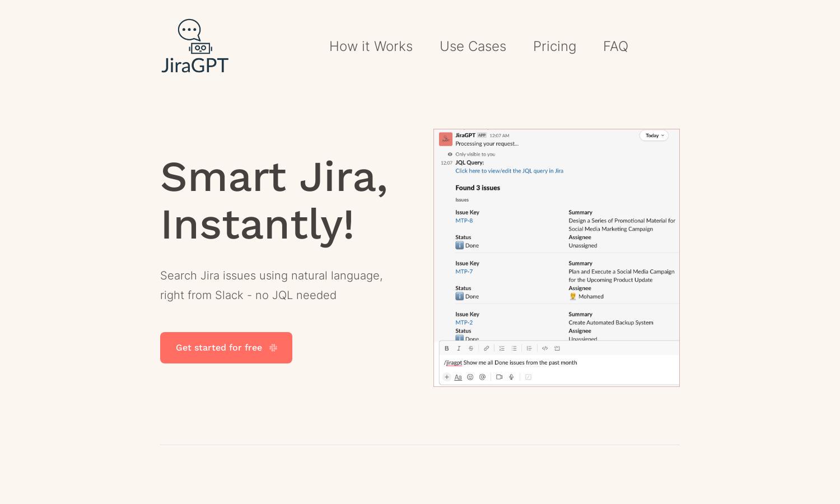Image resolution: width=840 pixels, height=504 pixels.
Task: Click the inline code icon in the composer
Action: pyautogui.click(x=545, y=348)
